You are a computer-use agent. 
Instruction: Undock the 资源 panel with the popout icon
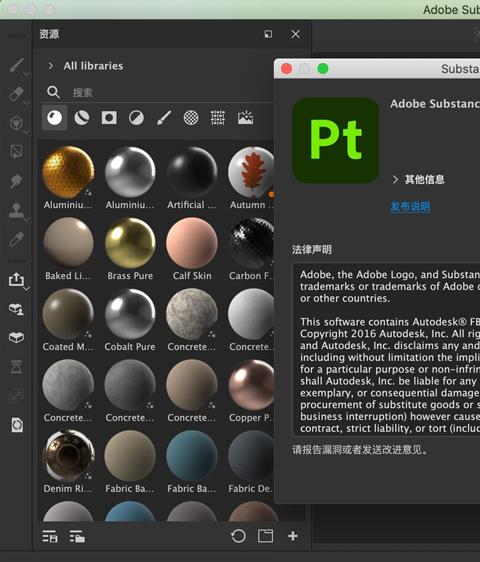pyautogui.click(x=268, y=34)
